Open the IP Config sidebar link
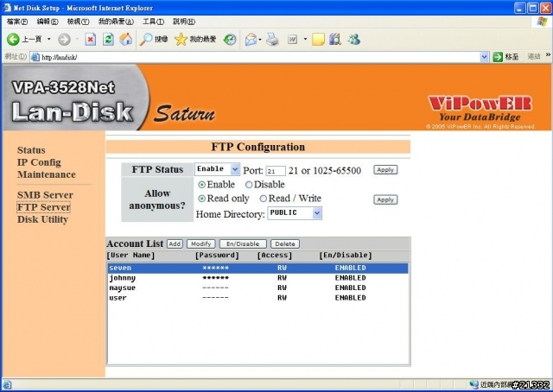 [39, 162]
